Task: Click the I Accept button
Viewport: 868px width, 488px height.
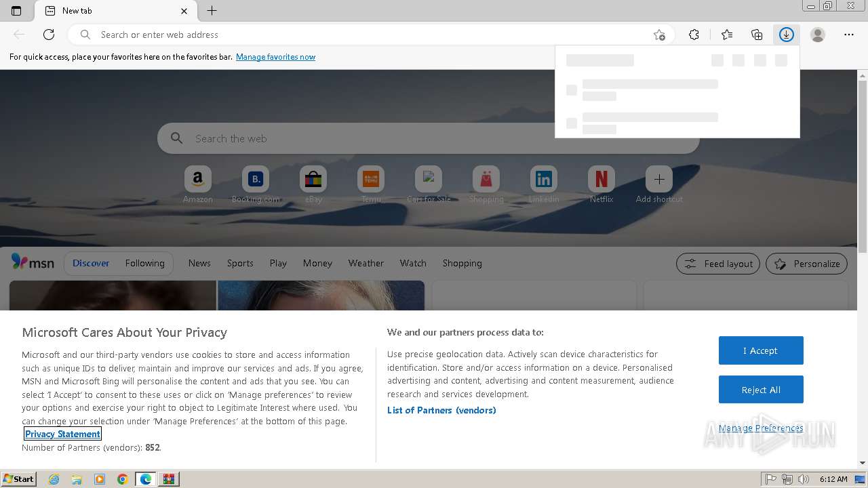Action: (x=761, y=350)
